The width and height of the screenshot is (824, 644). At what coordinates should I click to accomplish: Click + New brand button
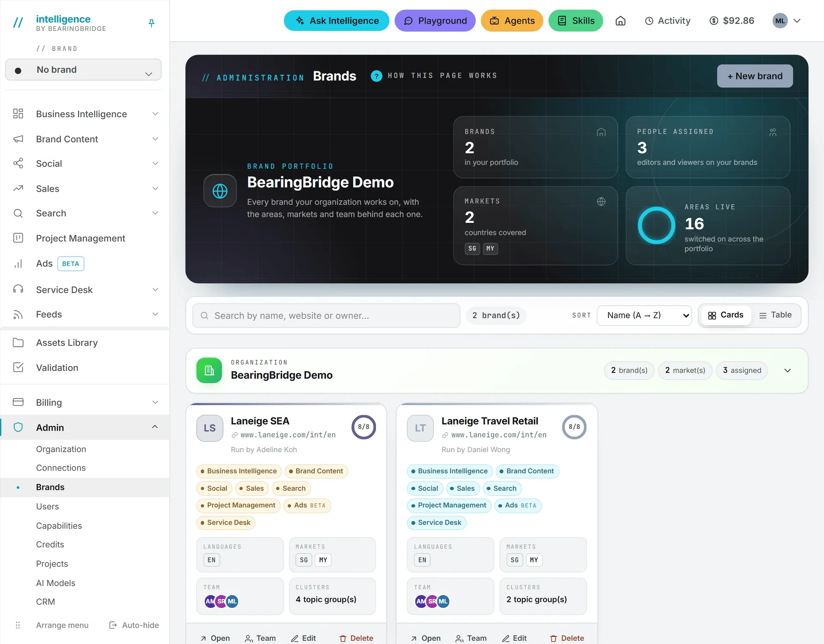[x=754, y=76]
